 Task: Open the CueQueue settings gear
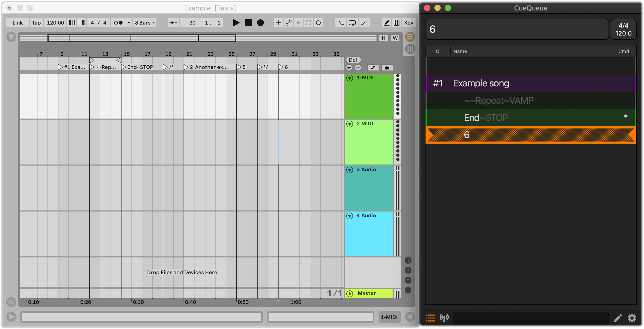tap(632, 318)
